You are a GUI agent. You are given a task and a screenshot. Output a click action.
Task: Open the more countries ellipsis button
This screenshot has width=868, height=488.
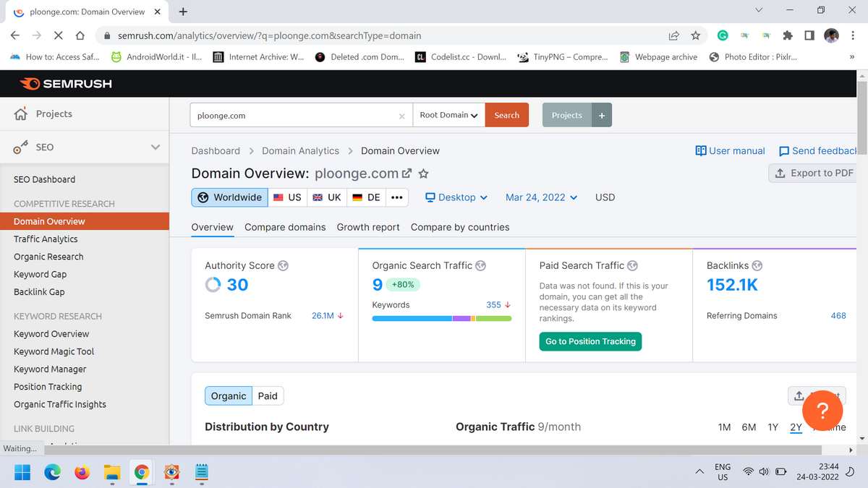(396, 197)
